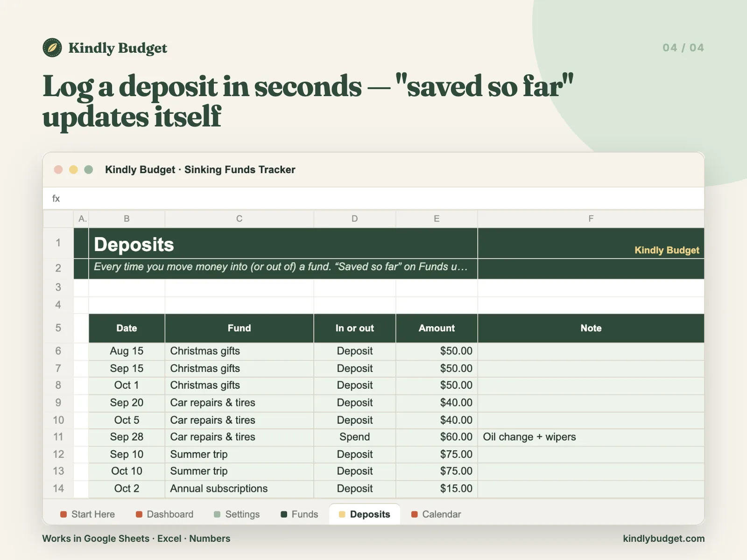747x560 pixels.
Task: Go to the Funds sheet tab
Action: 299,514
